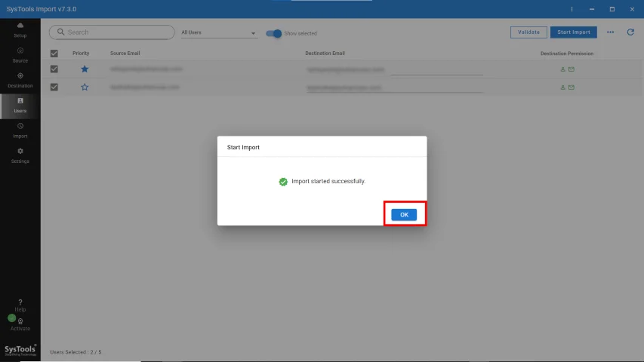Click second row user permission icon

[x=562, y=87]
